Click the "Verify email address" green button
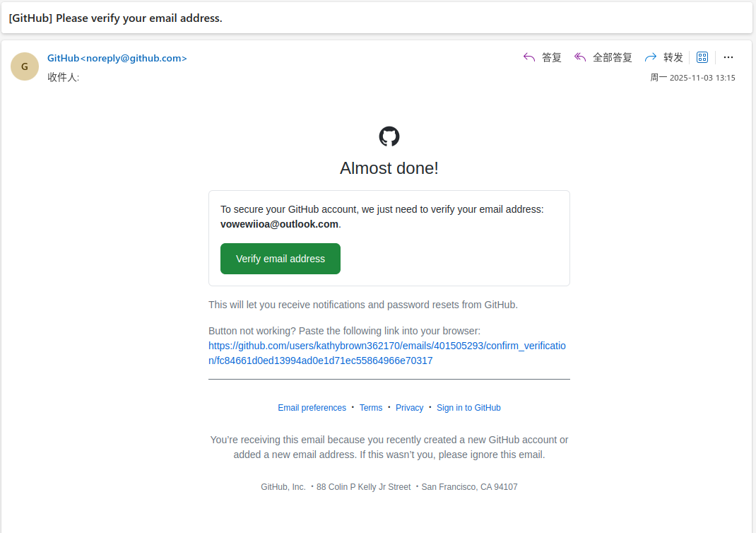 pos(280,259)
